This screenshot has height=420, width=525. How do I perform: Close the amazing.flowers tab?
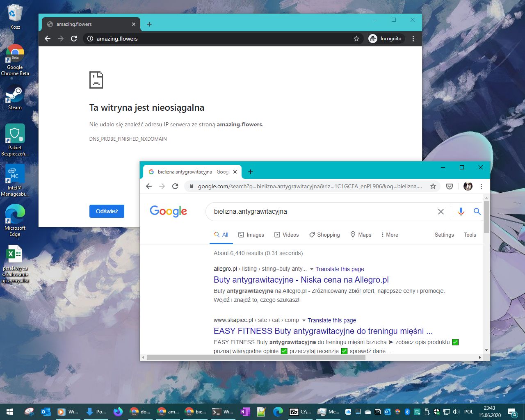click(134, 24)
